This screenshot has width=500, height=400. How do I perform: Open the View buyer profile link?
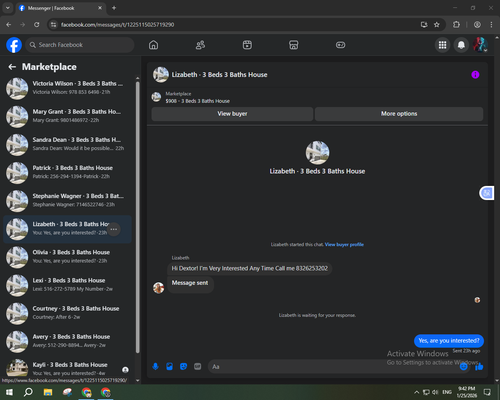[344, 245]
